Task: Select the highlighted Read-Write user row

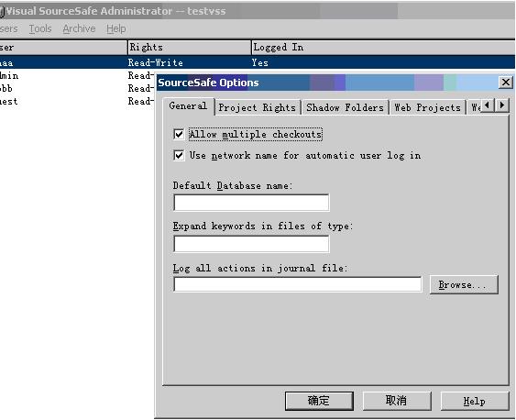Action: (x=258, y=62)
